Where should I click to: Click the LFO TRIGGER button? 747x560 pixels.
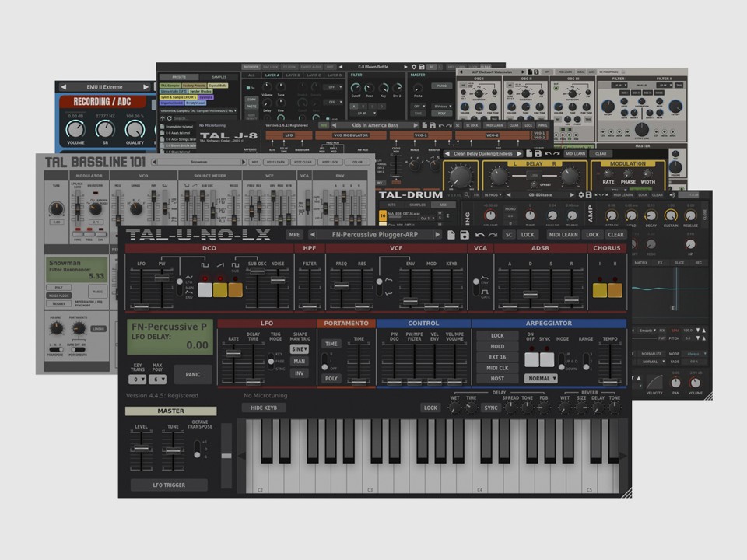click(x=169, y=485)
